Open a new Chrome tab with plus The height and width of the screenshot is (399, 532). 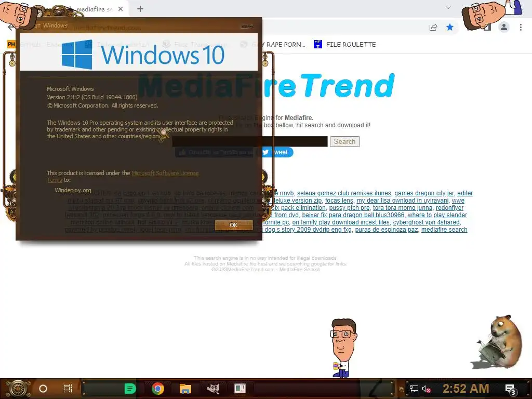pyautogui.click(x=140, y=9)
